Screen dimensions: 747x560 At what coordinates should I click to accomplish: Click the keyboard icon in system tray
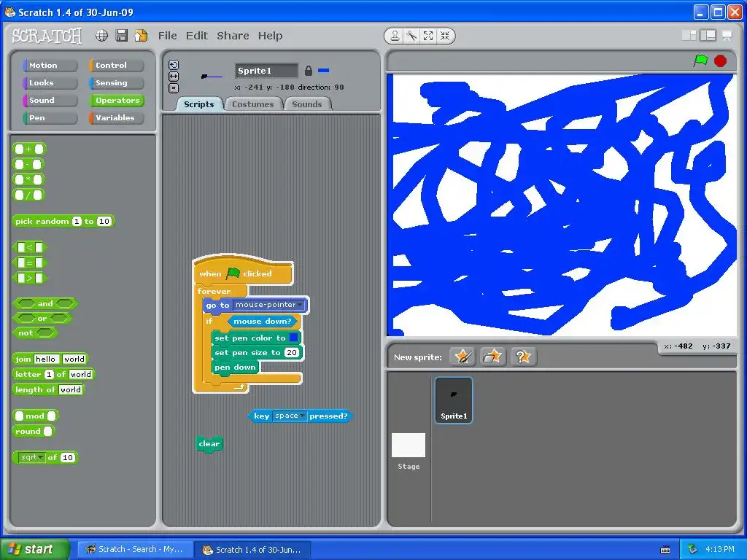pos(665,550)
